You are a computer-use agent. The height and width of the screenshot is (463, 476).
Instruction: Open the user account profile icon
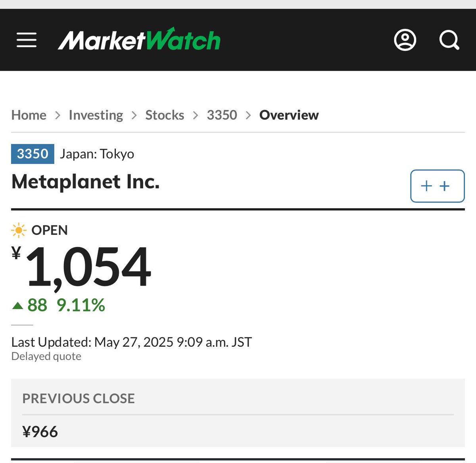pos(405,40)
